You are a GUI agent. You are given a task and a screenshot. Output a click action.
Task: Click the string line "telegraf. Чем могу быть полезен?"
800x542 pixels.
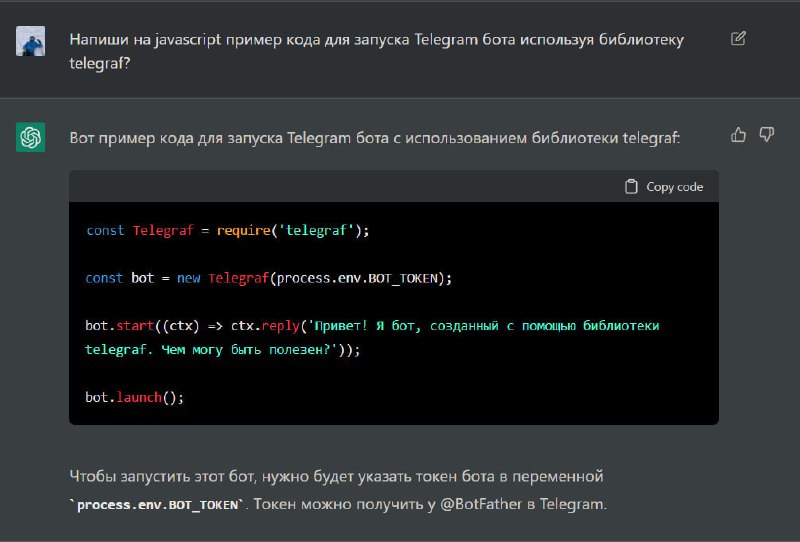pos(222,350)
